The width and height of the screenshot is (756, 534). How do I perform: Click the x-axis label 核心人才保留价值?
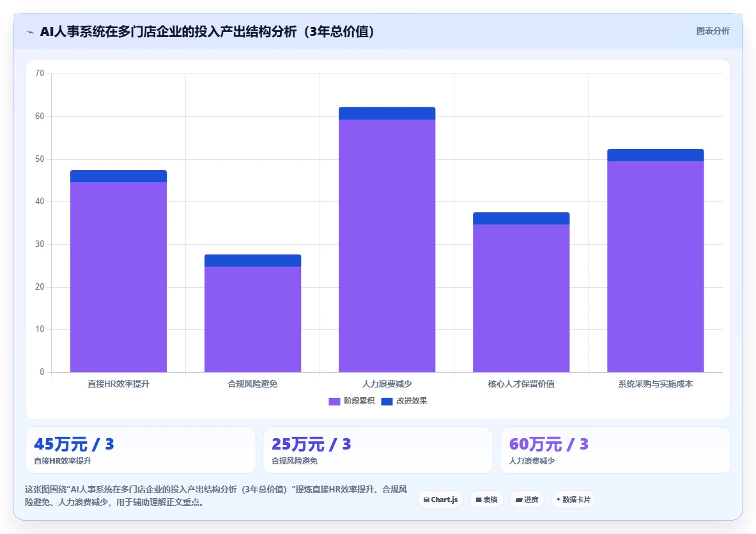(x=521, y=384)
